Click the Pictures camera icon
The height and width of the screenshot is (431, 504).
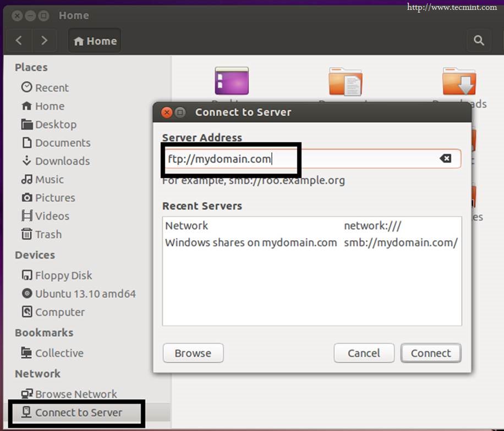[27, 197]
